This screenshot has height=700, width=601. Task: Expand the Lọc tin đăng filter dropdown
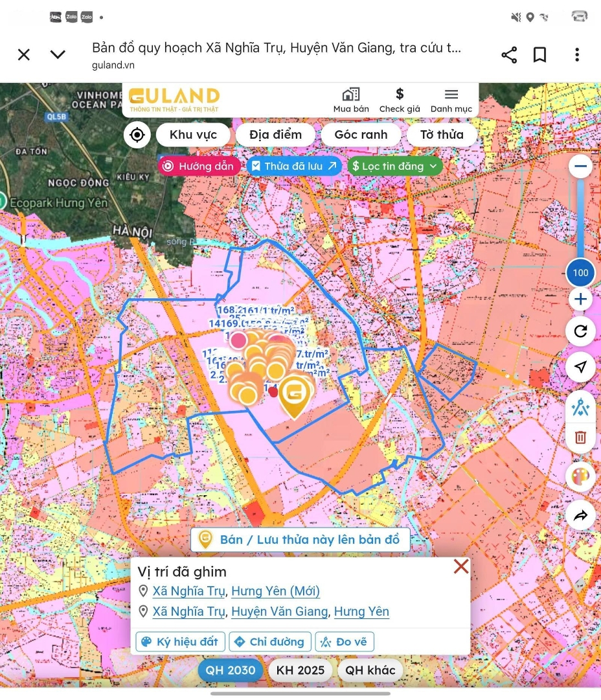click(x=395, y=167)
